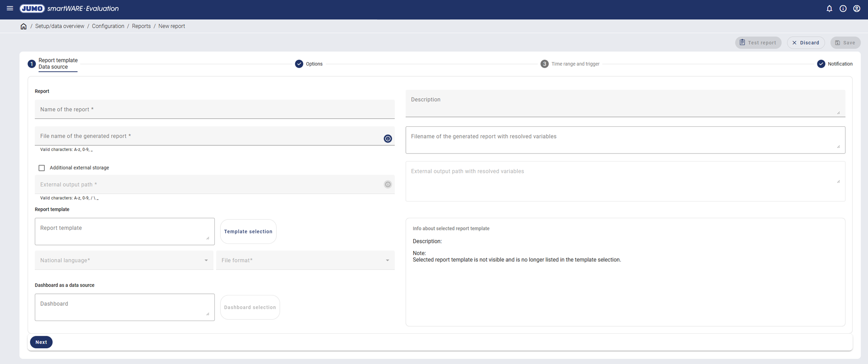Click the JUMO smartWARE logo
The image size is (868, 364).
pos(69,8)
